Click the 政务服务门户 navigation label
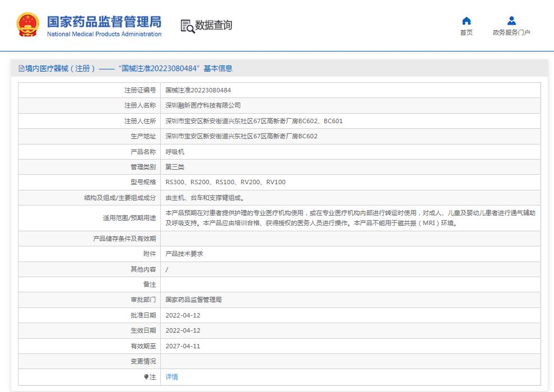Viewport: 554px width, 392px height. click(511, 32)
